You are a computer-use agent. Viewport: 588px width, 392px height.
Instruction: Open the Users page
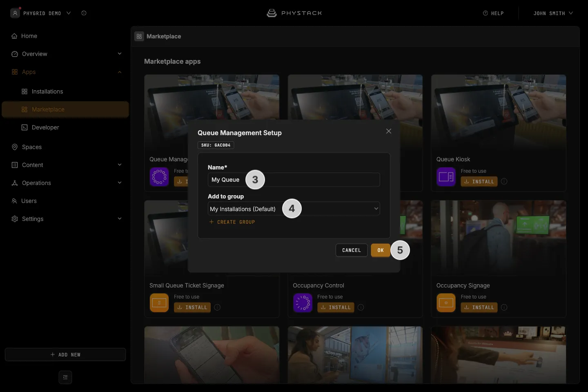(x=24, y=201)
